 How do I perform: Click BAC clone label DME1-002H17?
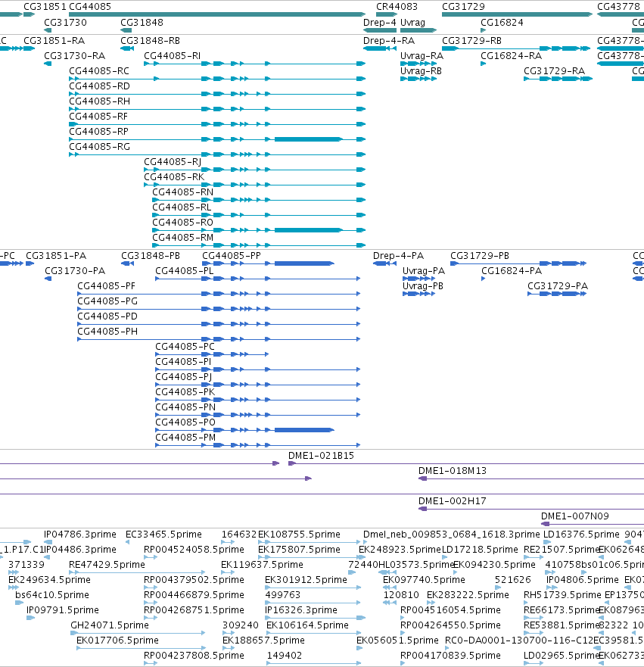coord(453,501)
